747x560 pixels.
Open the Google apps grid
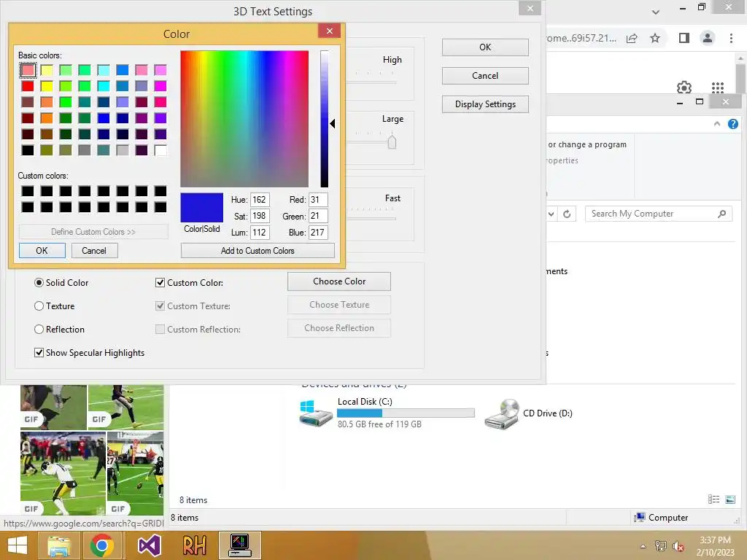718,87
